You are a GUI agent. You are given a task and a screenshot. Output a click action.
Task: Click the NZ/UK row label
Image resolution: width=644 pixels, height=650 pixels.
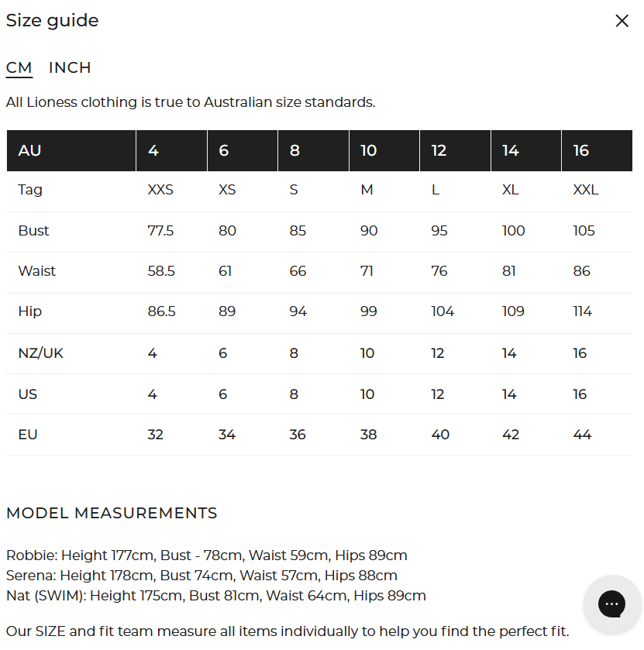point(41,353)
